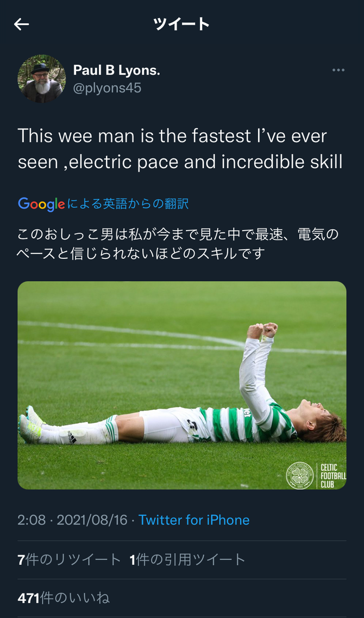
Task: Select the Japanese translated tweet text
Action: [178, 243]
